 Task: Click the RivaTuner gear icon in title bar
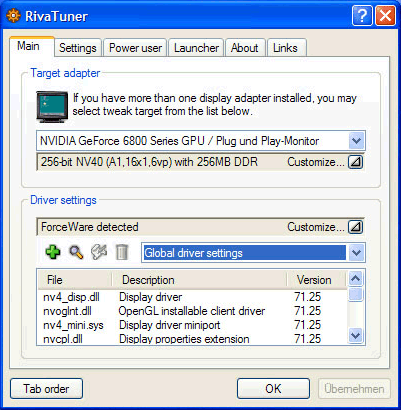[x=13, y=16]
